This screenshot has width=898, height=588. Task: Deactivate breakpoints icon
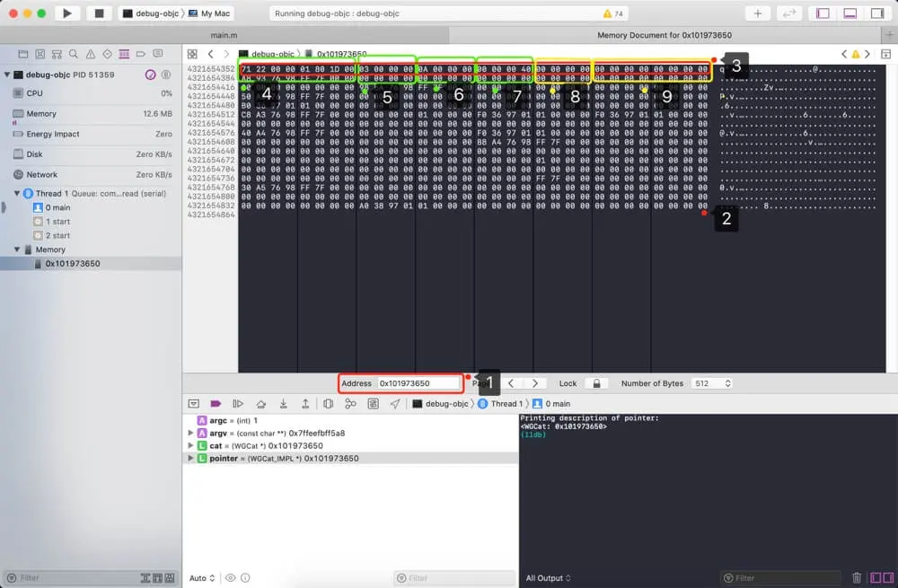point(216,404)
